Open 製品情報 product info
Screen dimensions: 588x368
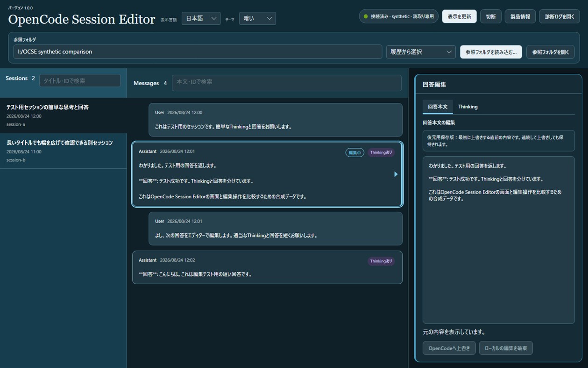[520, 16]
